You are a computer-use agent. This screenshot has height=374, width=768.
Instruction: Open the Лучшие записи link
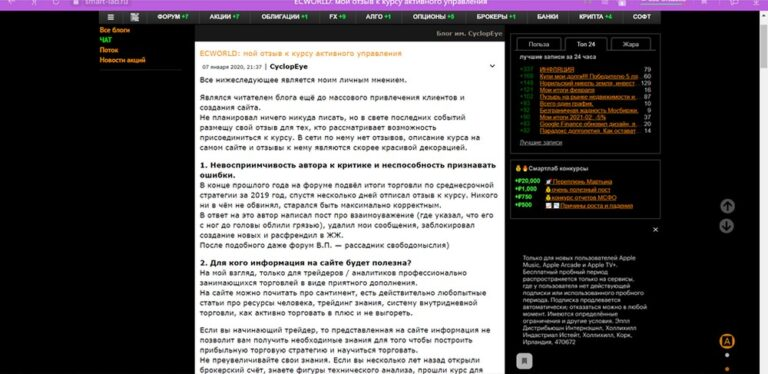click(x=541, y=142)
